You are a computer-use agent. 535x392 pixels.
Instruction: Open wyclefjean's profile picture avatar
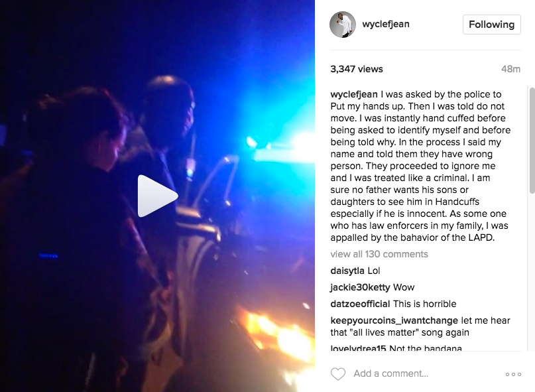[343, 25]
